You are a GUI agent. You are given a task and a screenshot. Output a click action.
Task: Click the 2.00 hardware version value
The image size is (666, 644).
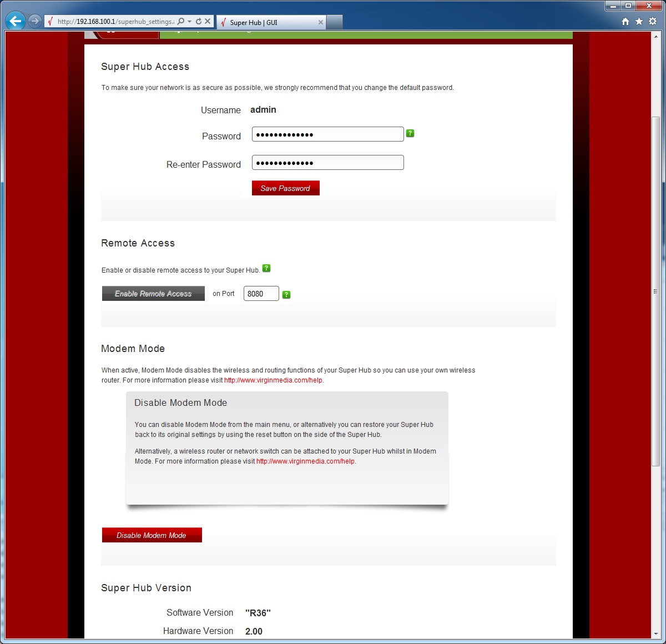coord(254,631)
